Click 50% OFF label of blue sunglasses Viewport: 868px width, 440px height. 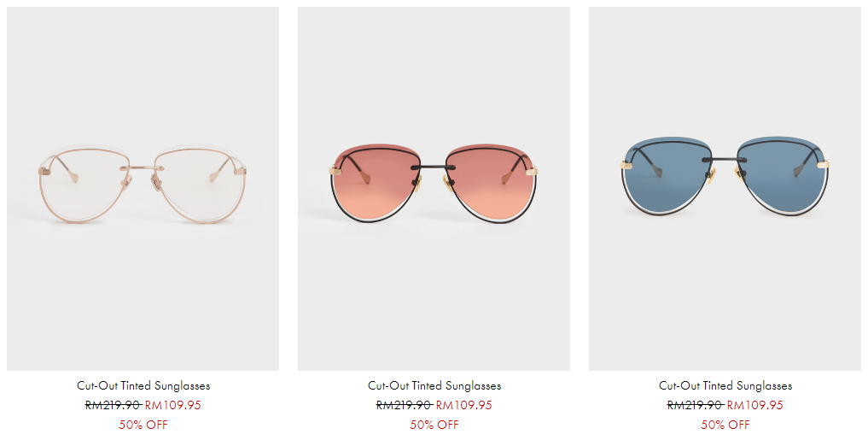(725, 425)
